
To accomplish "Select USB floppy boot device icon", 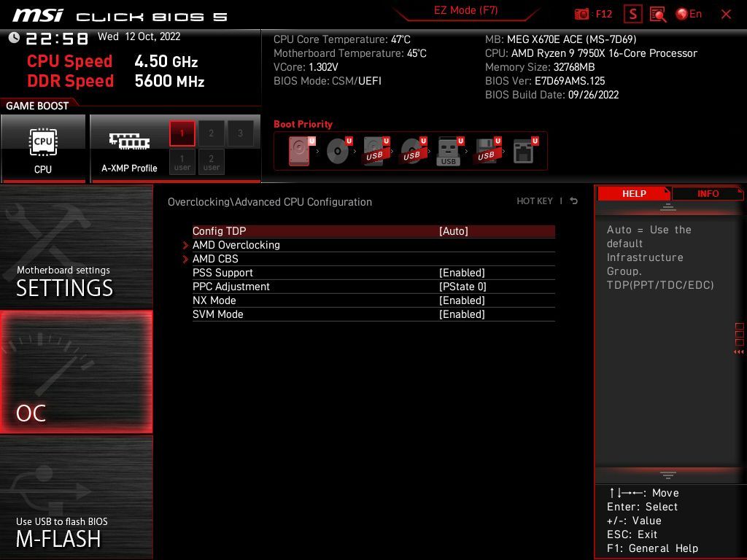I will point(487,151).
